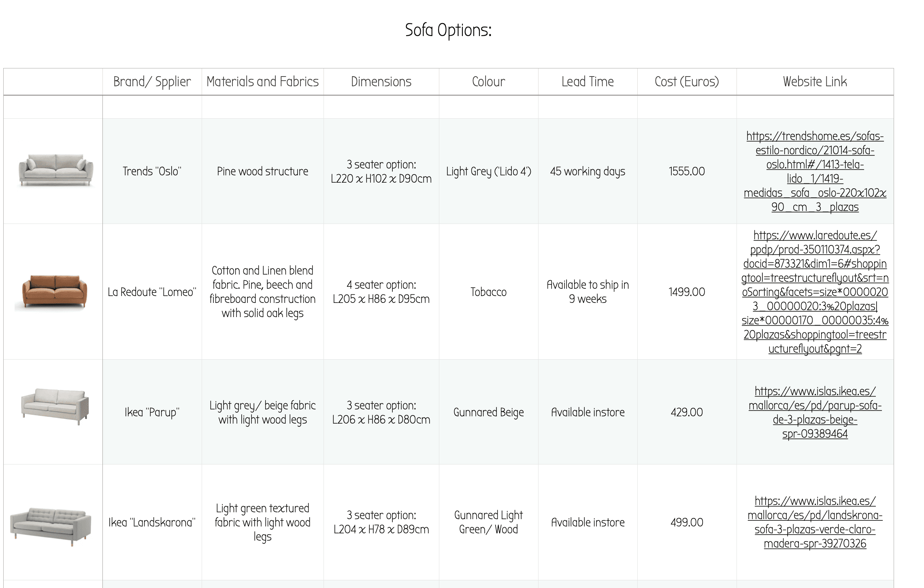Click the 'Website Link' column header
Viewport: 924px width, 588px height.
(815, 82)
